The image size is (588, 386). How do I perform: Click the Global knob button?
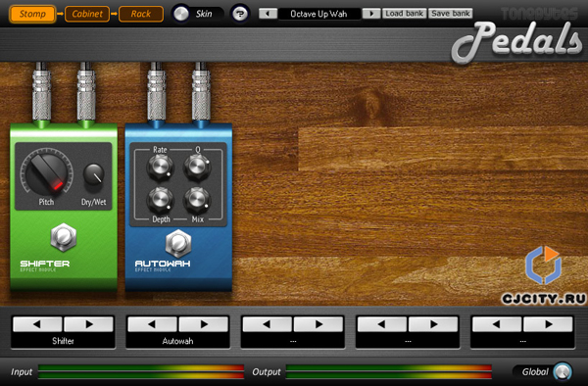click(x=562, y=371)
